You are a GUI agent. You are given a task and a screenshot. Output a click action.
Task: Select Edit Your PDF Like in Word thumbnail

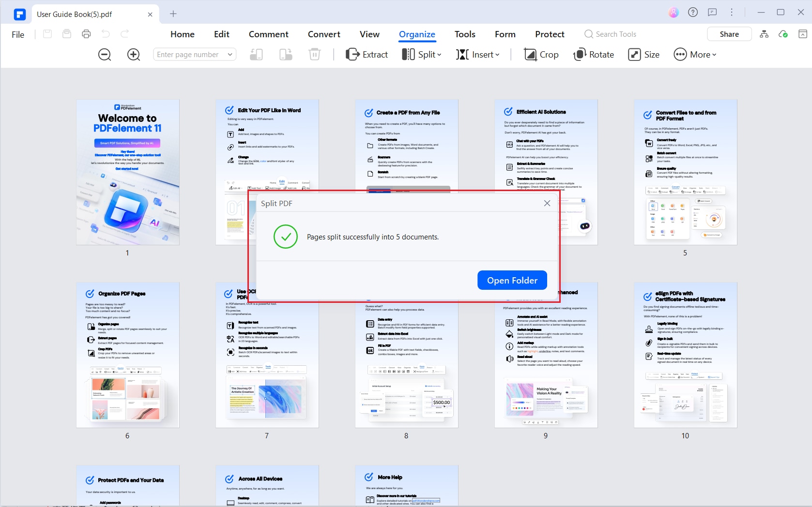tap(267, 145)
